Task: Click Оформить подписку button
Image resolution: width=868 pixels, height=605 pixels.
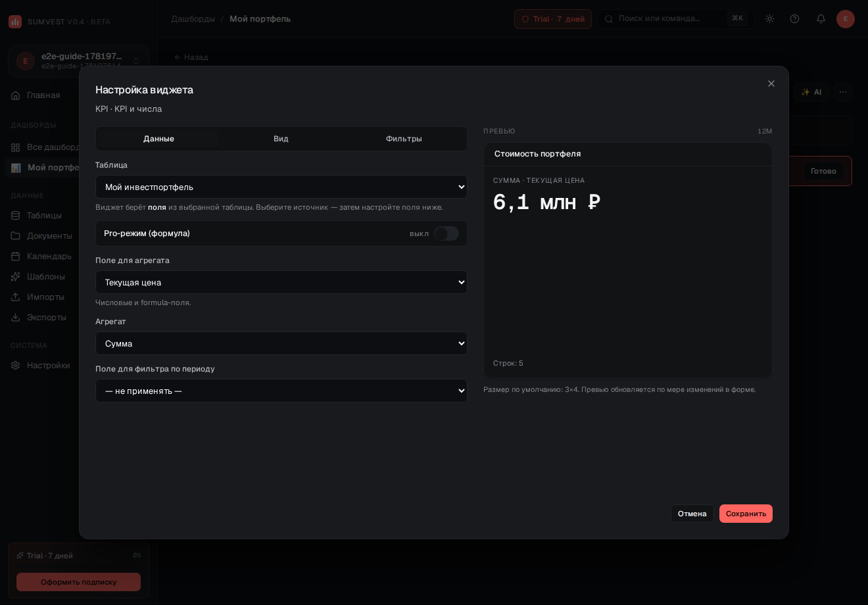Action: [78, 582]
